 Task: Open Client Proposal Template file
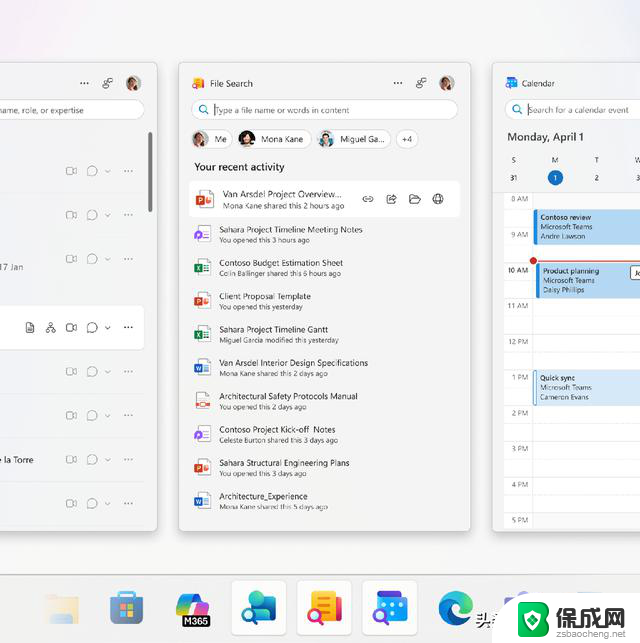324,301
